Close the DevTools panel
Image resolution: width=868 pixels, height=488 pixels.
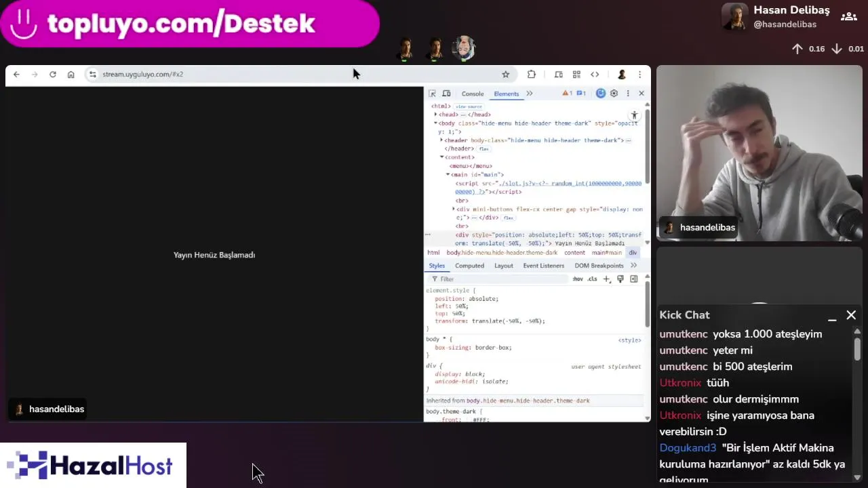pos(642,94)
